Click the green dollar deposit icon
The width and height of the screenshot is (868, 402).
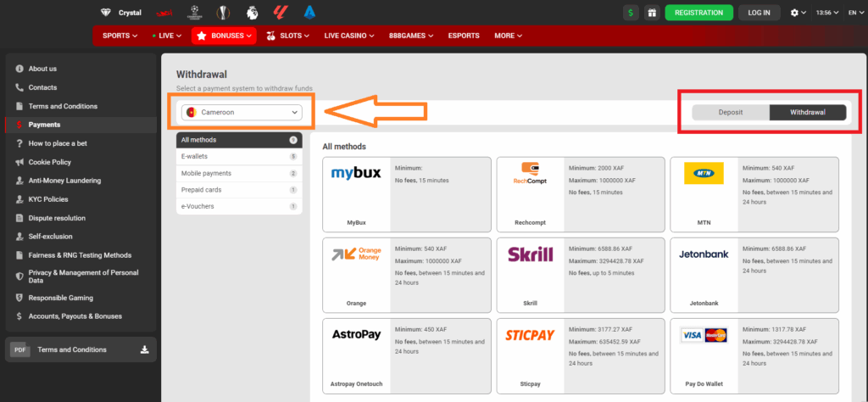pyautogui.click(x=631, y=13)
